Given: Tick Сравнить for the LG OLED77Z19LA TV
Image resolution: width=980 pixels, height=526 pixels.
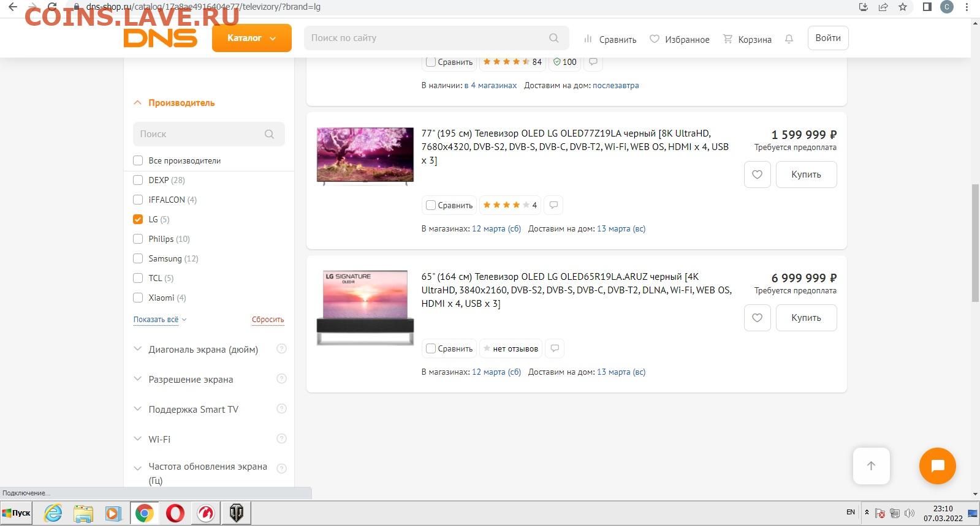Looking at the screenshot, I should coord(431,205).
